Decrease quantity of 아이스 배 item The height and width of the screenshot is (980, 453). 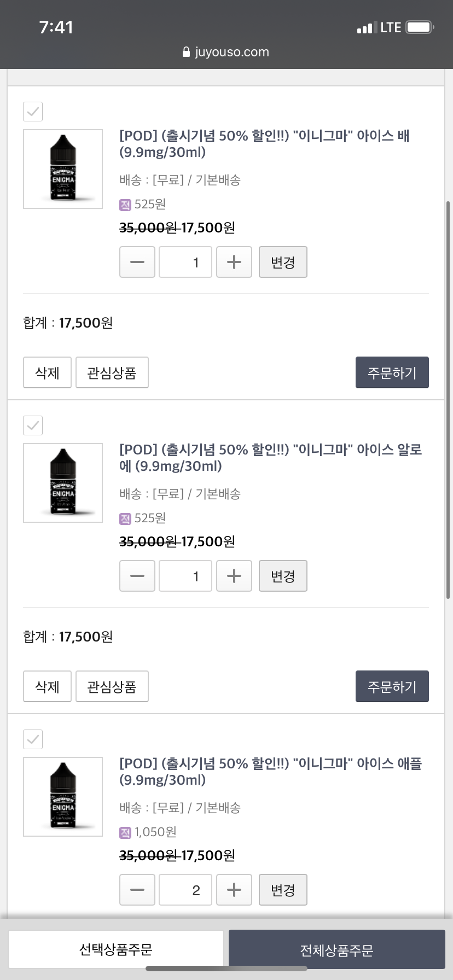click(x=137, y=262)
